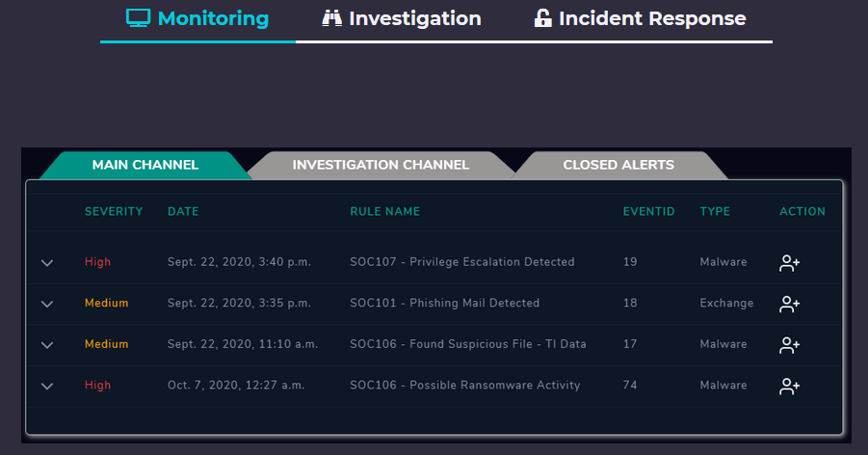Click the Monitoring monitor icon

(139, 18)
